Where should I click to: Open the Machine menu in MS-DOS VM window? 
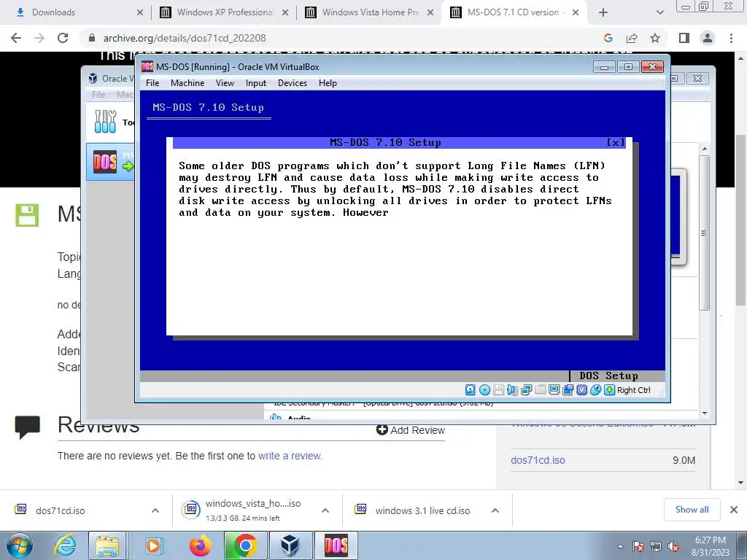tap(187, 83)
